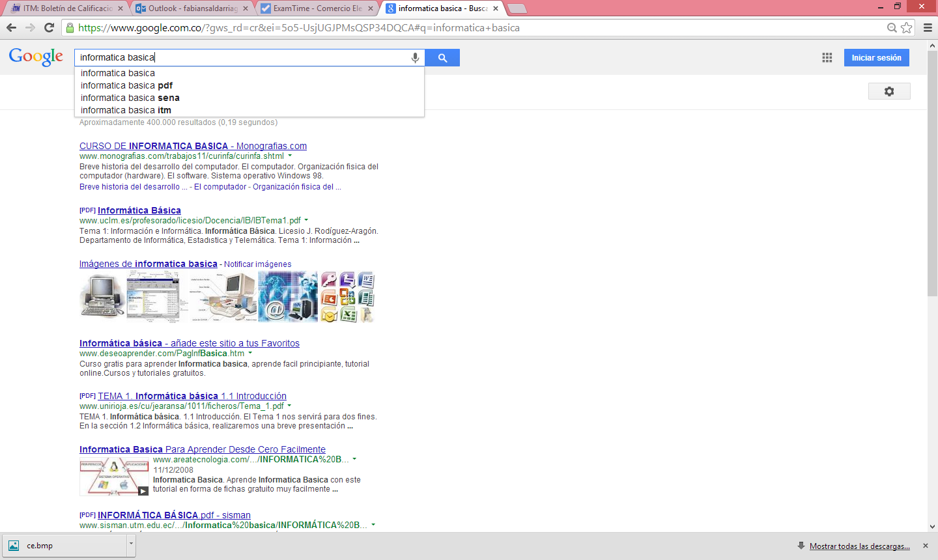Go back using browser back arrow
The image size is (938, 560).
11,28
